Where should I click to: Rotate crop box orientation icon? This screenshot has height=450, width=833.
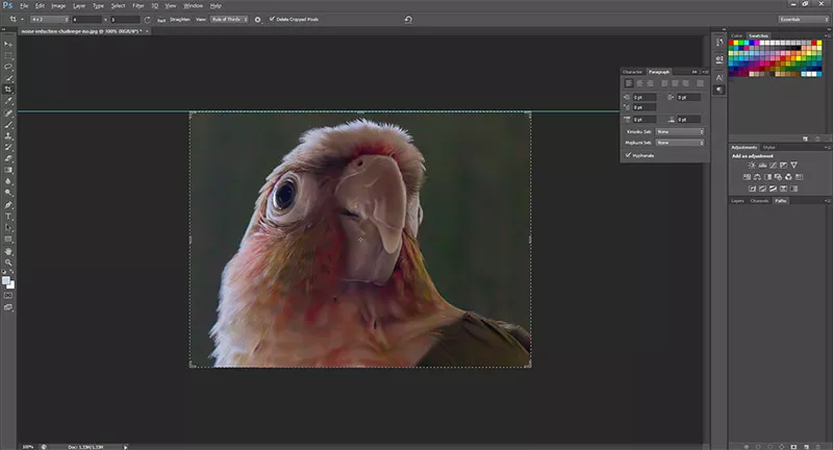147,20
